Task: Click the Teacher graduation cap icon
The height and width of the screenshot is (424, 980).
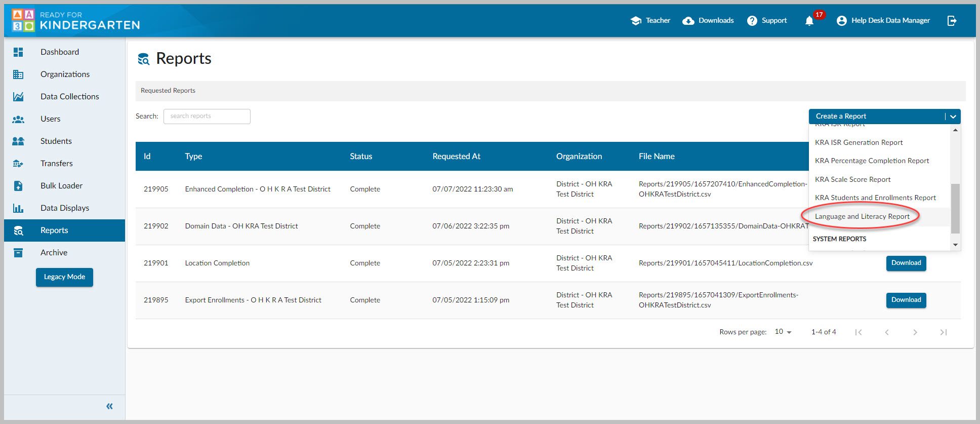Action: pyautogui.click(x=636, y=20)
